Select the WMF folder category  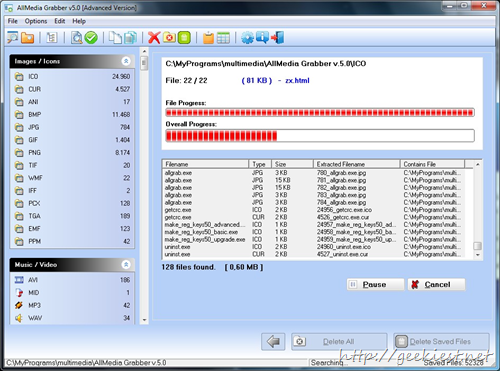coord(72,178)
